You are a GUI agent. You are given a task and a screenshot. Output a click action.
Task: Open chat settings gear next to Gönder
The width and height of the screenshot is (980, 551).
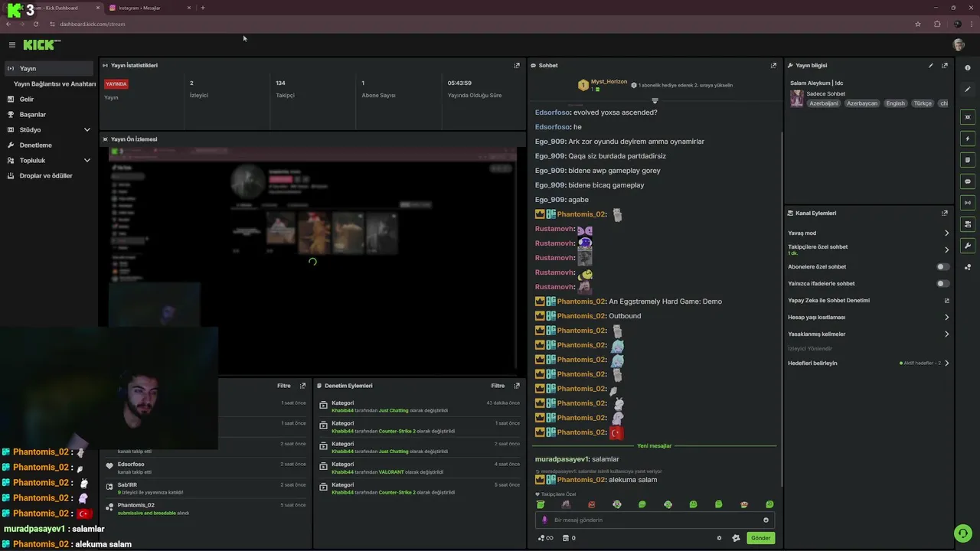(x=719, y=538)
